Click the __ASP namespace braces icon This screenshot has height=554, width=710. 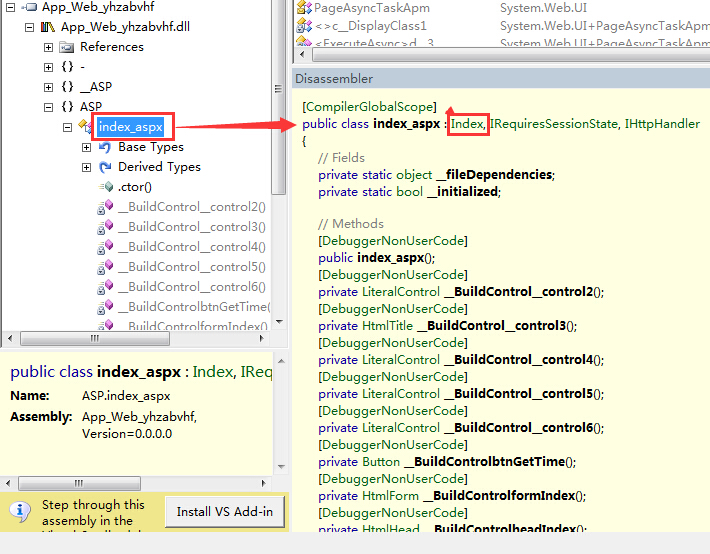tap(67, 87)
